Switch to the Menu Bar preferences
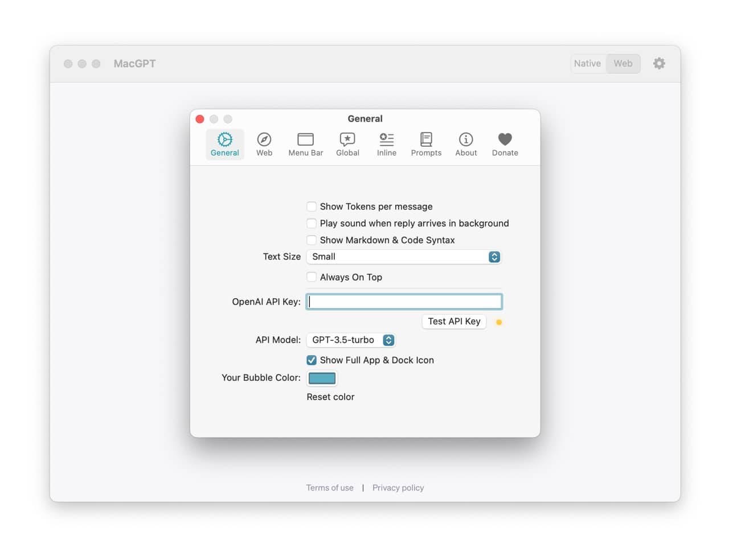 [x=305, y=145]
